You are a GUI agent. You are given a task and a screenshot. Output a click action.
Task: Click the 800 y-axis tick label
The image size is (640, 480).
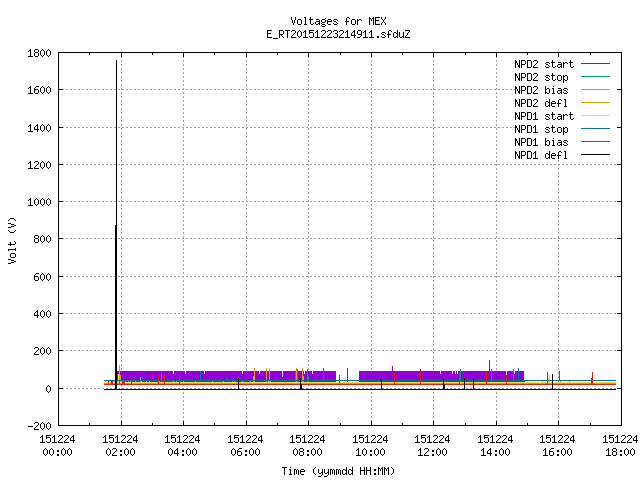point(42,239)
